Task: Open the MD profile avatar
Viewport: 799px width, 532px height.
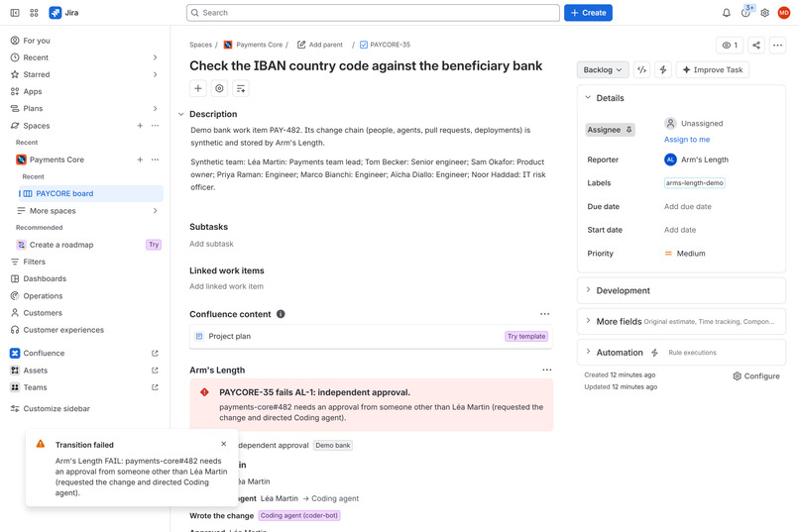Action: (x=784, y=13)
